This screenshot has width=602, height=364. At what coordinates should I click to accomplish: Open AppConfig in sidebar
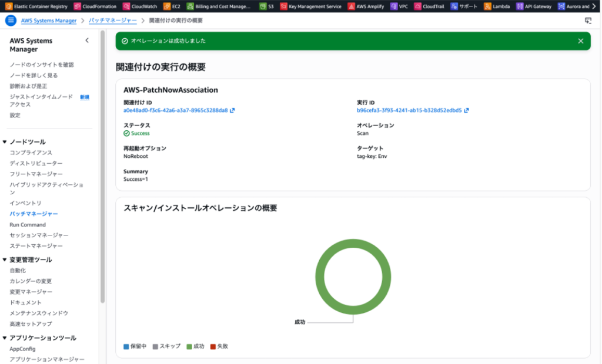click(22, 349)
